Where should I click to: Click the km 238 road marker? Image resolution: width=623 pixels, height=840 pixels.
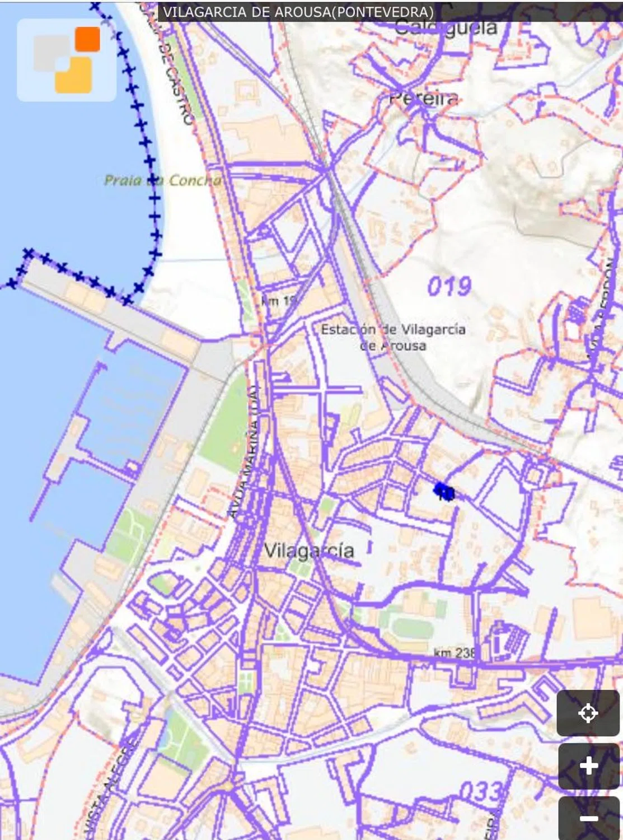click(x=455, y=652)
